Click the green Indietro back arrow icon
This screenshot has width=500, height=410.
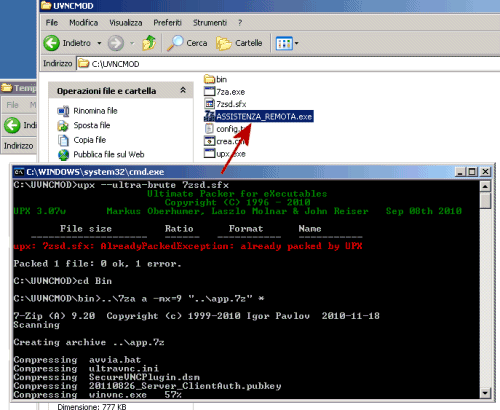[51, 43]
